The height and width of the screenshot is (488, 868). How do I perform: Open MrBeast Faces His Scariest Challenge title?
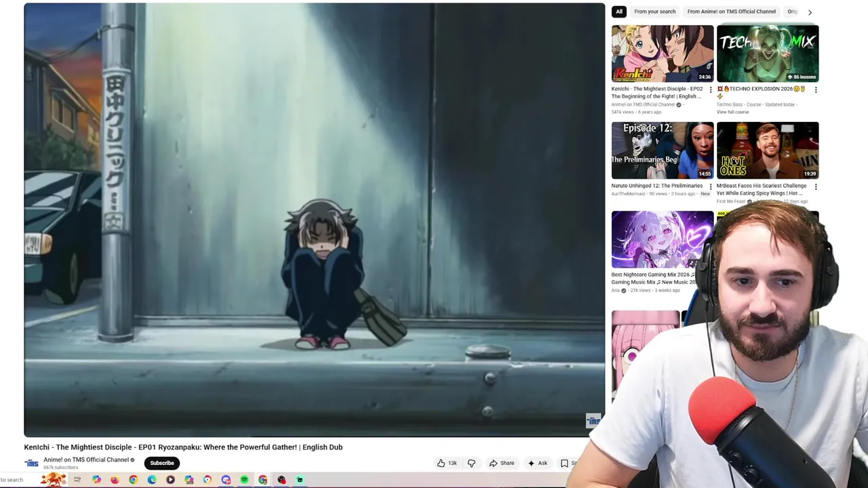pos(762,189)
